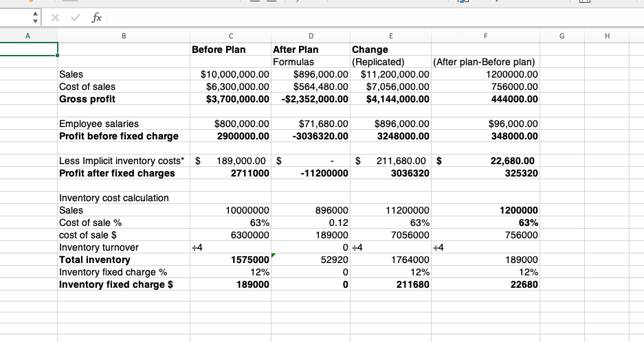Select column A header
Screen dimensions: 644x342
(x=28, y=36)
